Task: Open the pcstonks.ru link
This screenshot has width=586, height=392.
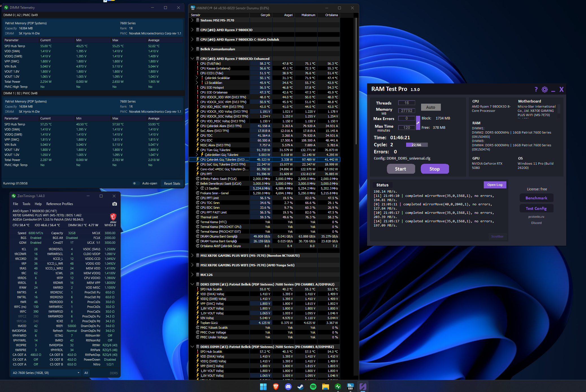Action: [x=536, y=217]
